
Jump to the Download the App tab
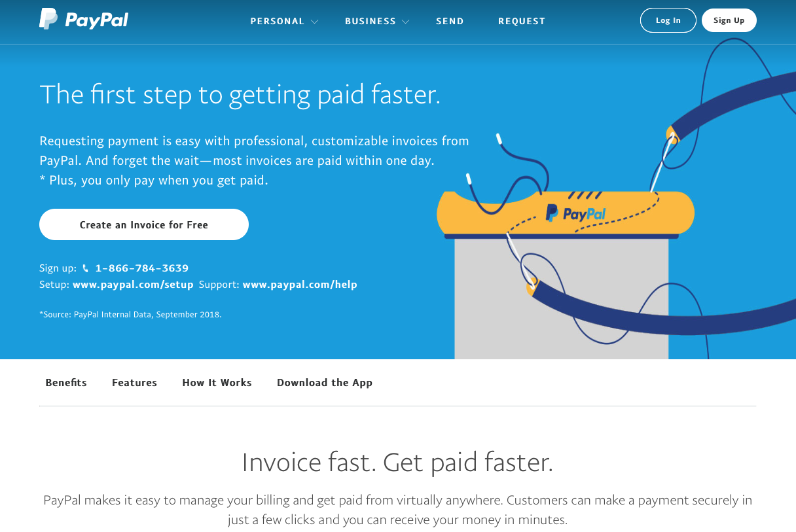click(x=325, y=383)
